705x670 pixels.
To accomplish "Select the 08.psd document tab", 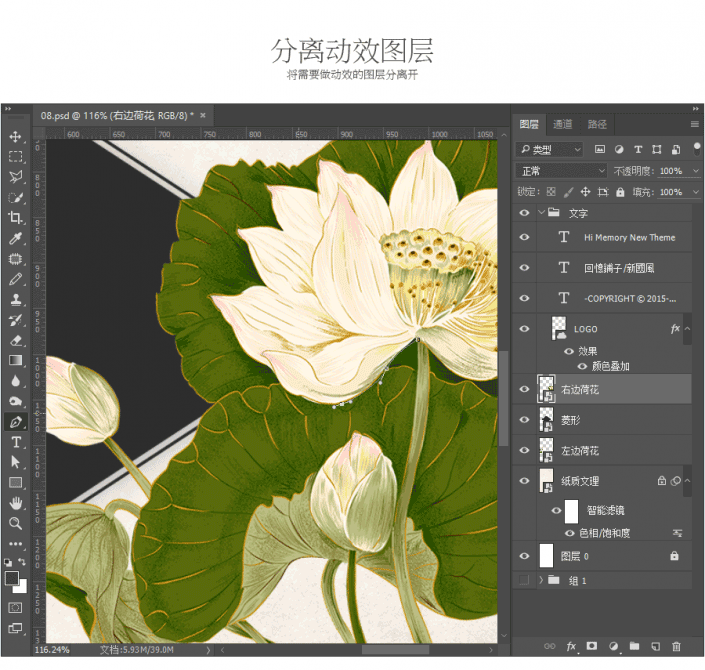I will point(117,116).
